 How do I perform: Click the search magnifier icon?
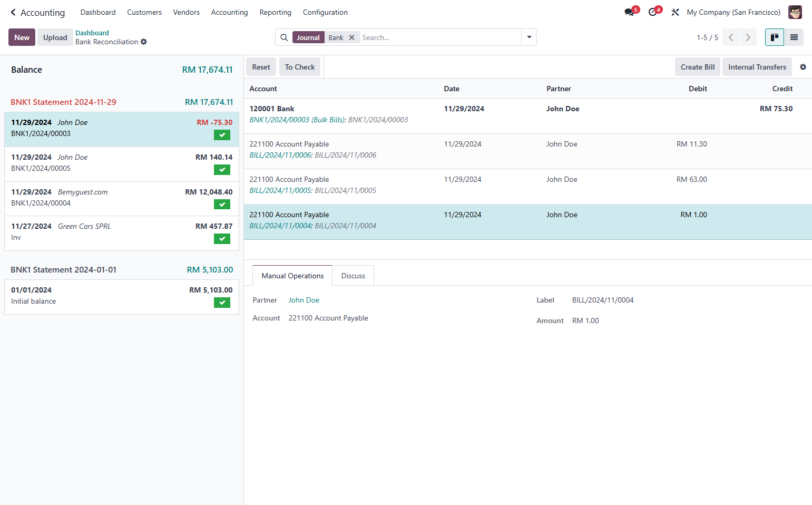pos(284,37)
